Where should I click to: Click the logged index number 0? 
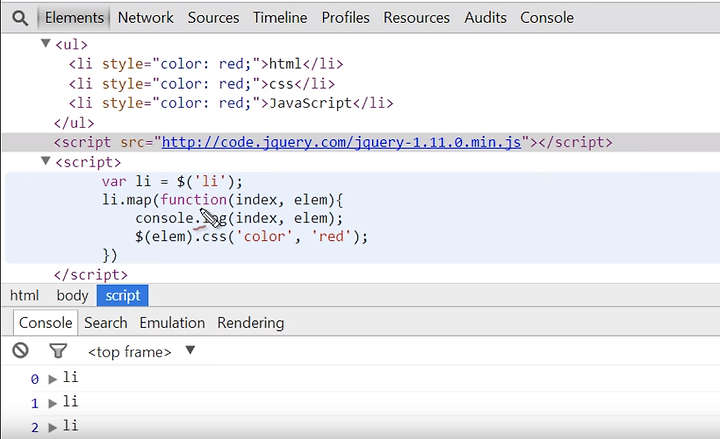click(x=35, y=379)
